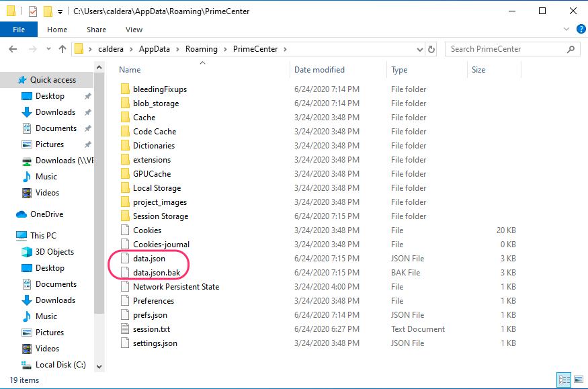This screenshot has width=588, height=389.
Task: Switch to large icons view
Action: tap(579, 380)
